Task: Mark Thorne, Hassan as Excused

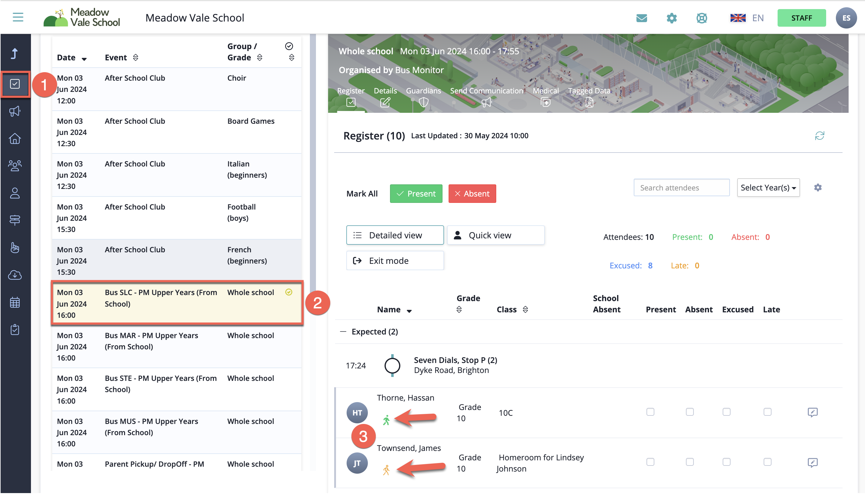Action: [726, 412]
